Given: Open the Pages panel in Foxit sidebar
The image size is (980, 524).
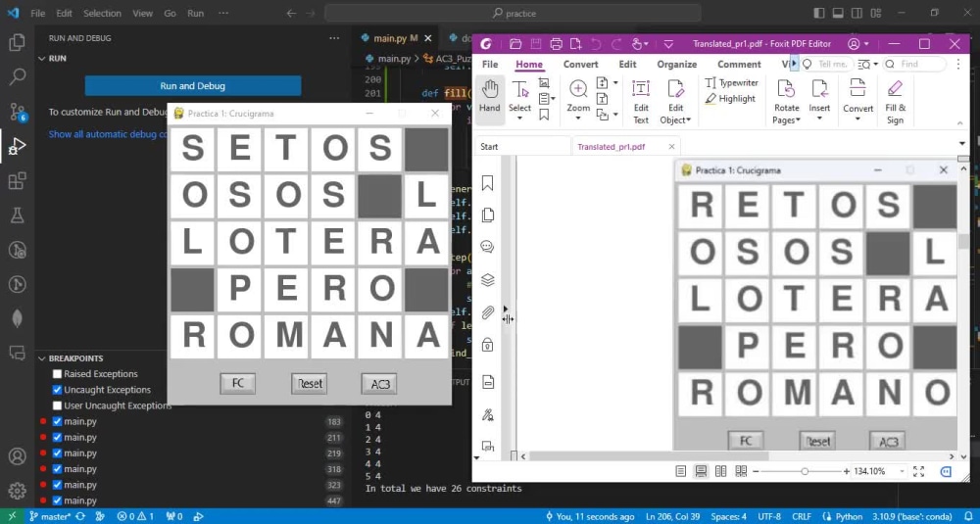Looking at the screenshot, I should pos(487,214).
